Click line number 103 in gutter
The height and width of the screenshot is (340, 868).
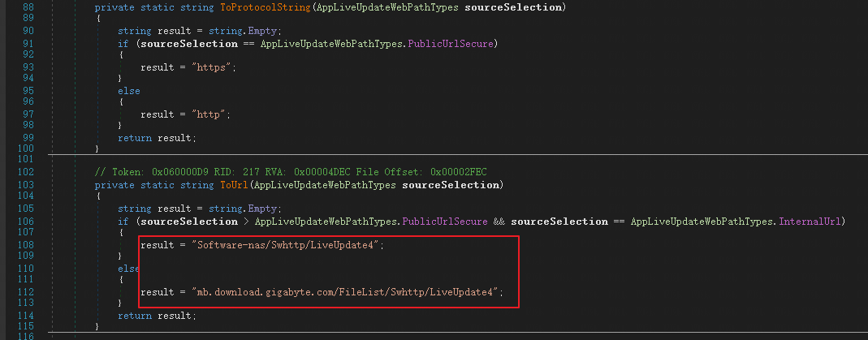25,185
